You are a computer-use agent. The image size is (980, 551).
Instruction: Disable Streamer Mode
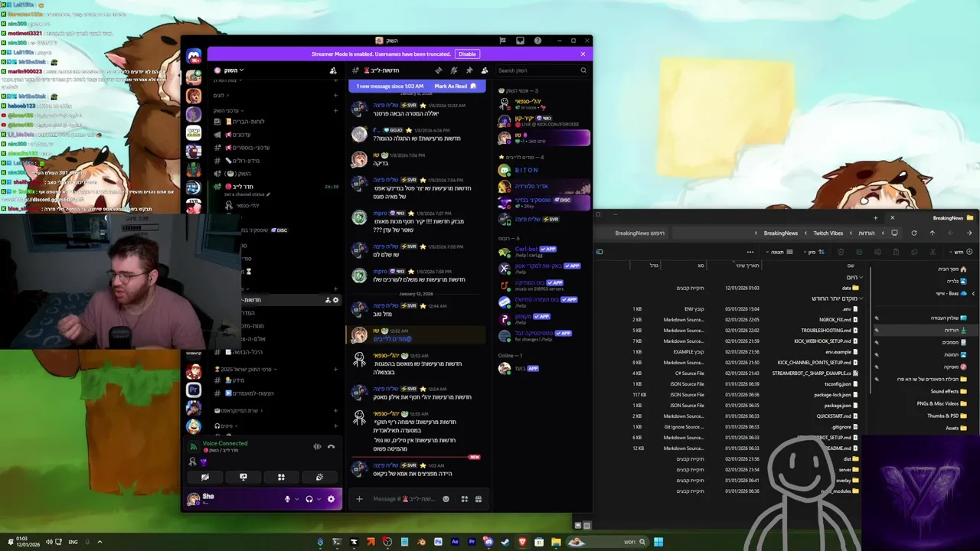pos(466,54)
